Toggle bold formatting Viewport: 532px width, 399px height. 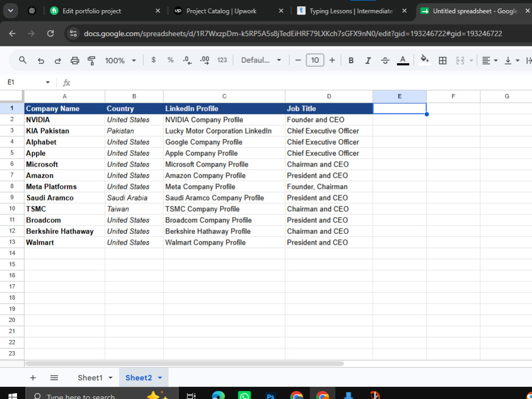pos(351,61)
